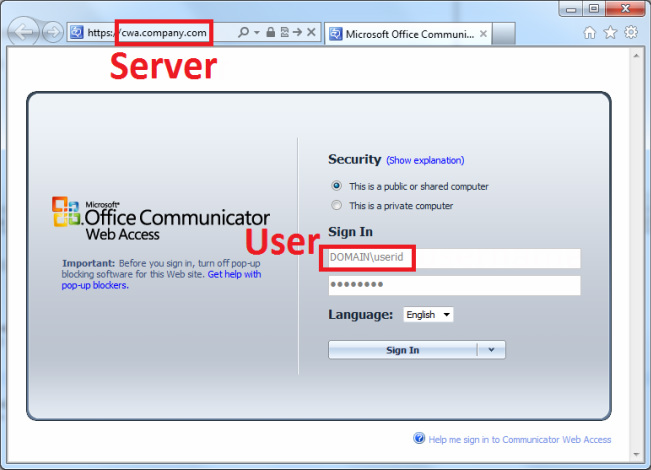Image resolution: width=651 pixels, height=470 pixels.
Task: Open the Tools gear icon
Action: [631, 32]
